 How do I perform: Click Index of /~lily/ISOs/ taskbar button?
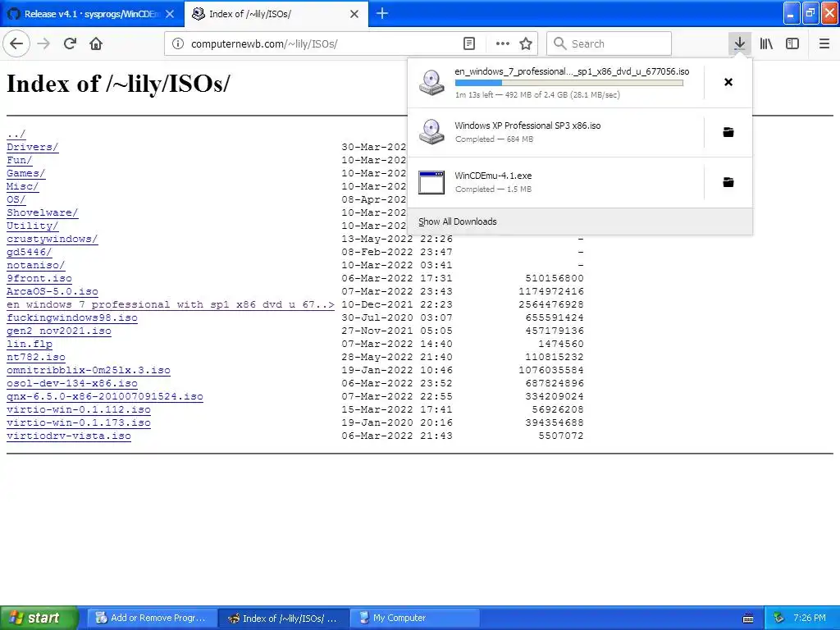pos(284,618)
